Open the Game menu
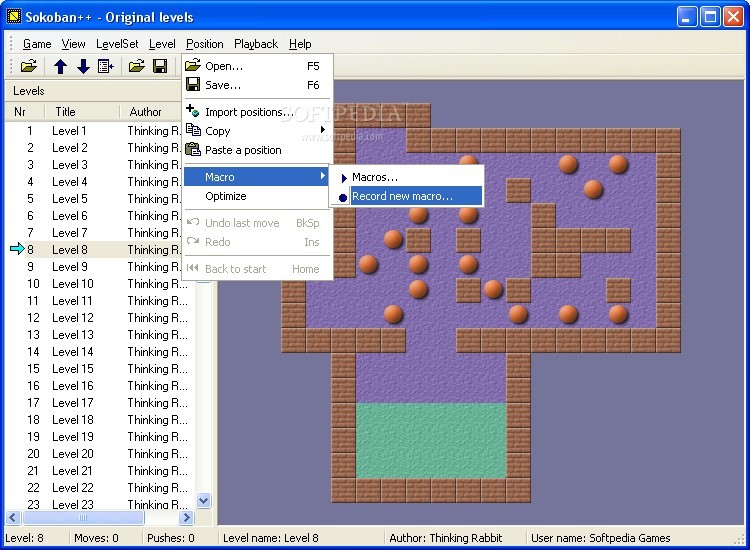This screenshot has width=750, height=550. [x=37, y=44]
